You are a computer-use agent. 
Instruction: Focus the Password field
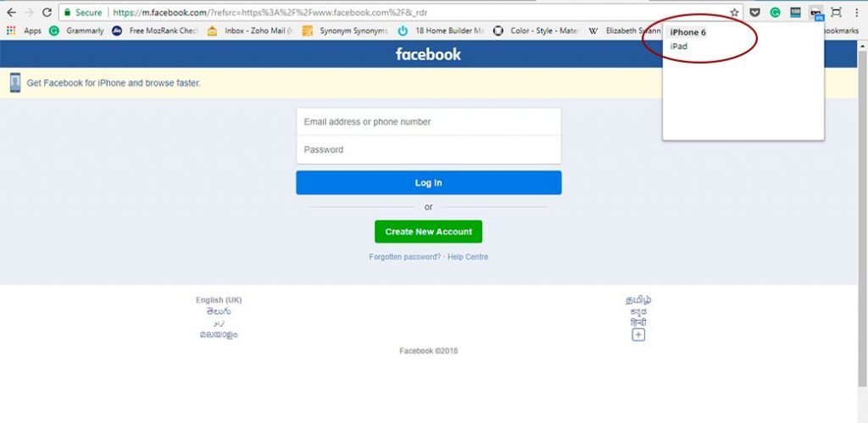[428, 150]
